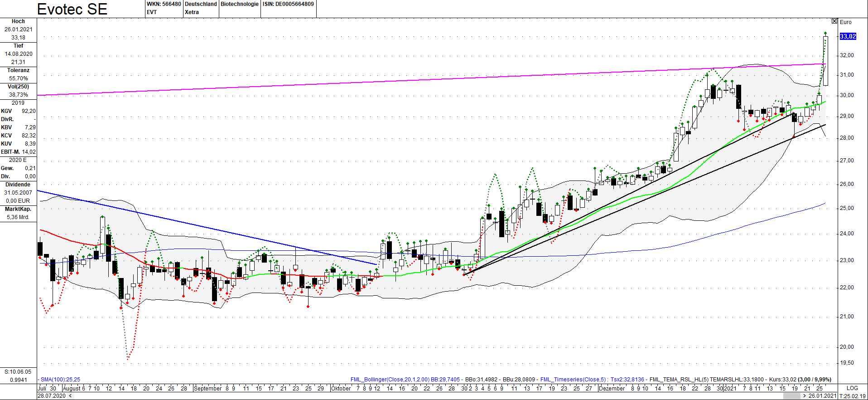Click the 2020 E estimate header
The height and width of the screenshot is (400, 868).
[x=18, y=160]
